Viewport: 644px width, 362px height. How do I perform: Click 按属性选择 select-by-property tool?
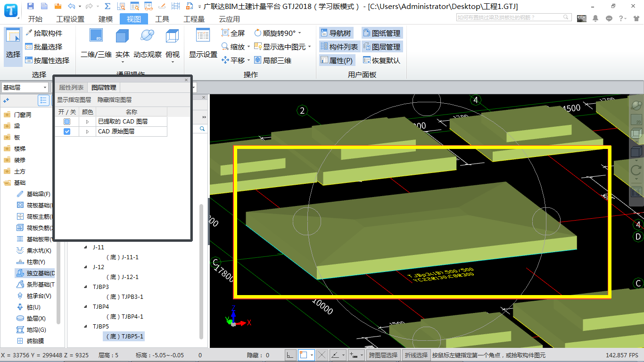click(47, 60)
